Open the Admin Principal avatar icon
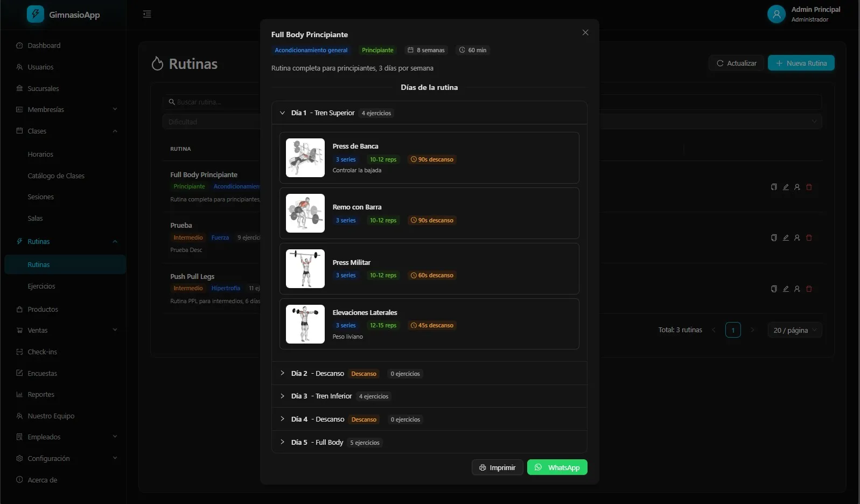This screenshot has height=504, width=860. coord(776,15)
